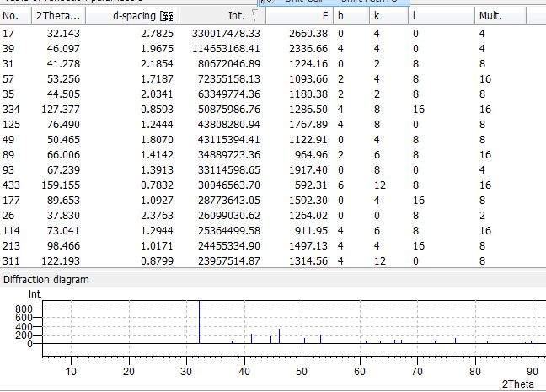Click the Int. axis label on diagram

[x=35, y=294]
